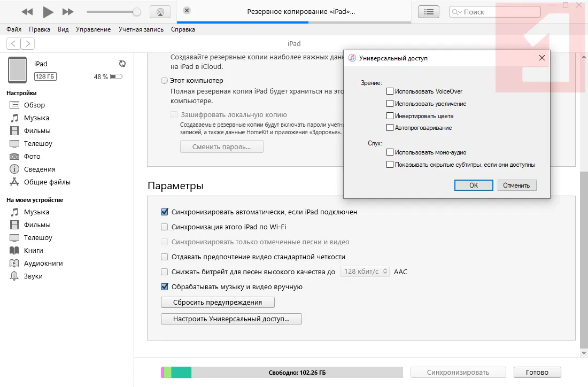Open Фото in the sidebar
This screenshot has width=588, height=387.
32,156
